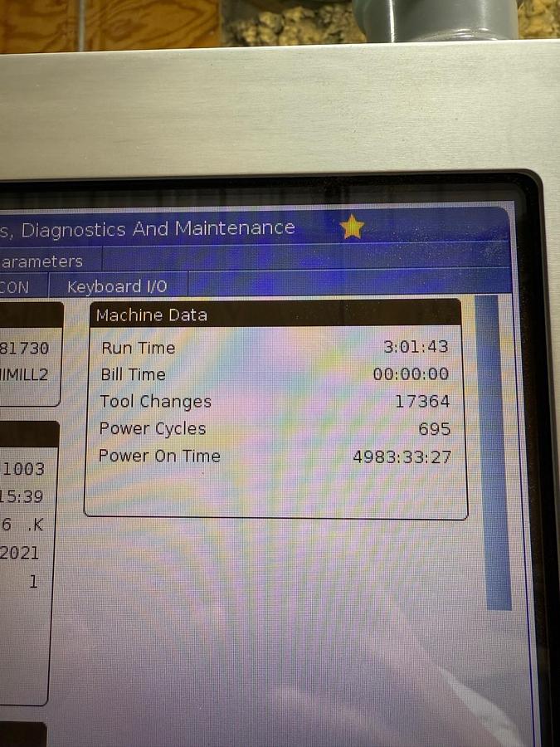Screen dimensions: 560x747
Task: Select the Tool Changes label
Action: [155, 402]
